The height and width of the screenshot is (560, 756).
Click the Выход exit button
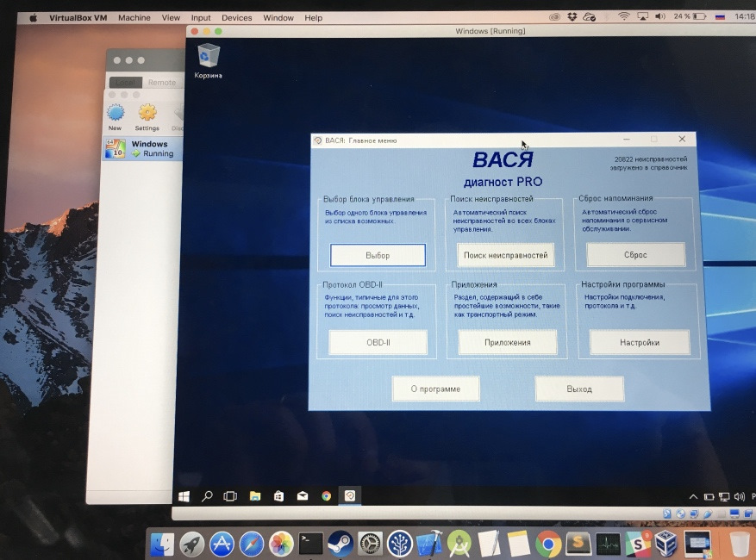pyautogui.click(x=579, y=389)
